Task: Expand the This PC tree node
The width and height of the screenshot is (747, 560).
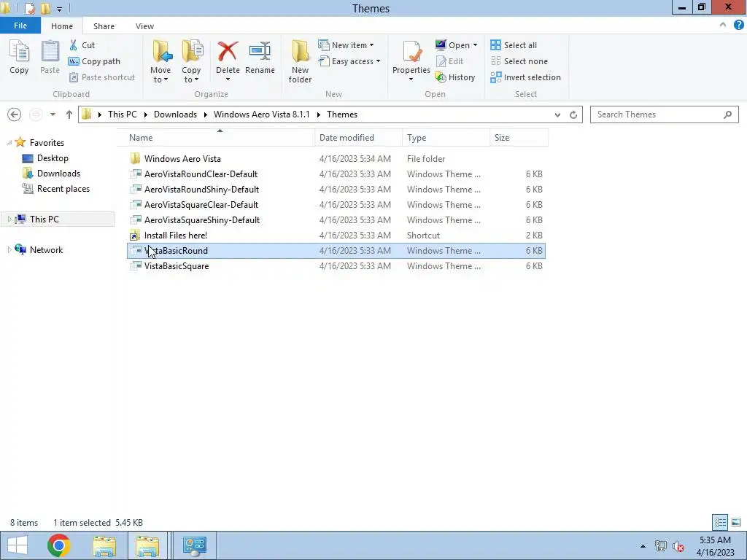Action: coord(9,219)
